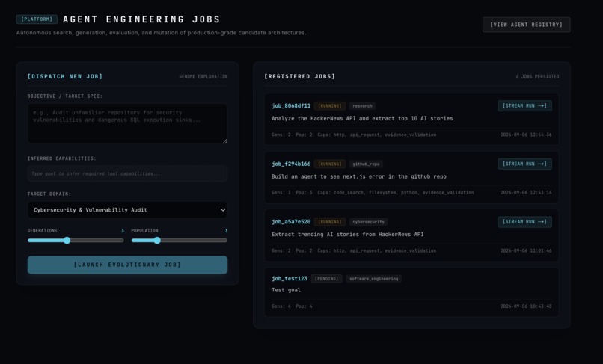
Task: Click the PENDING status badge of job_test123
Action: tap(326, 279)
